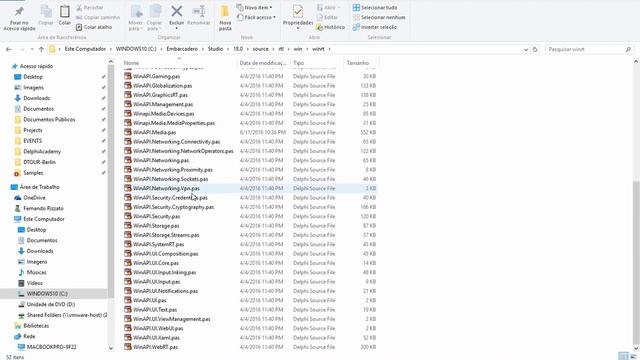The height and width of the screenshot is (360, 640).
Task: Open the Fácil acesso dropdown
Action: (x=256, y=18)
